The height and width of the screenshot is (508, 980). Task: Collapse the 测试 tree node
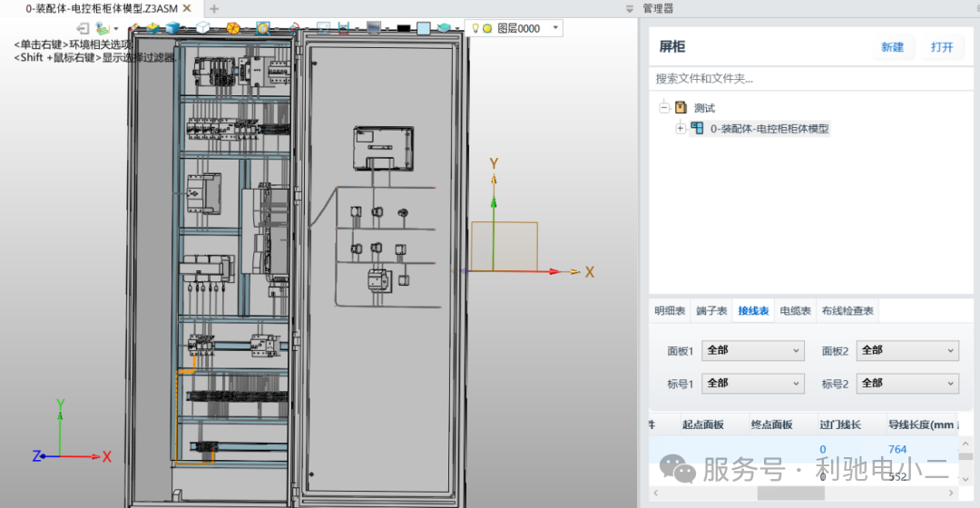pos(664,108)
